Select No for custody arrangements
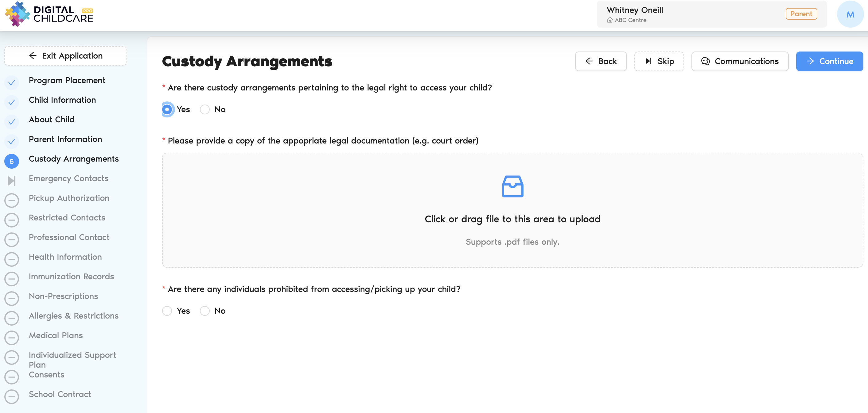 click(x=205, y=109)
